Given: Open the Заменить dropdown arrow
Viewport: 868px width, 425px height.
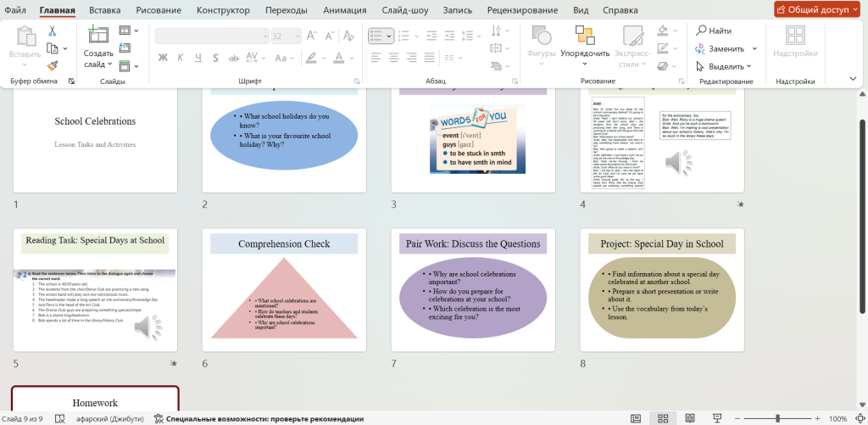Looking at the screenshot, I should tap(752, 48).
